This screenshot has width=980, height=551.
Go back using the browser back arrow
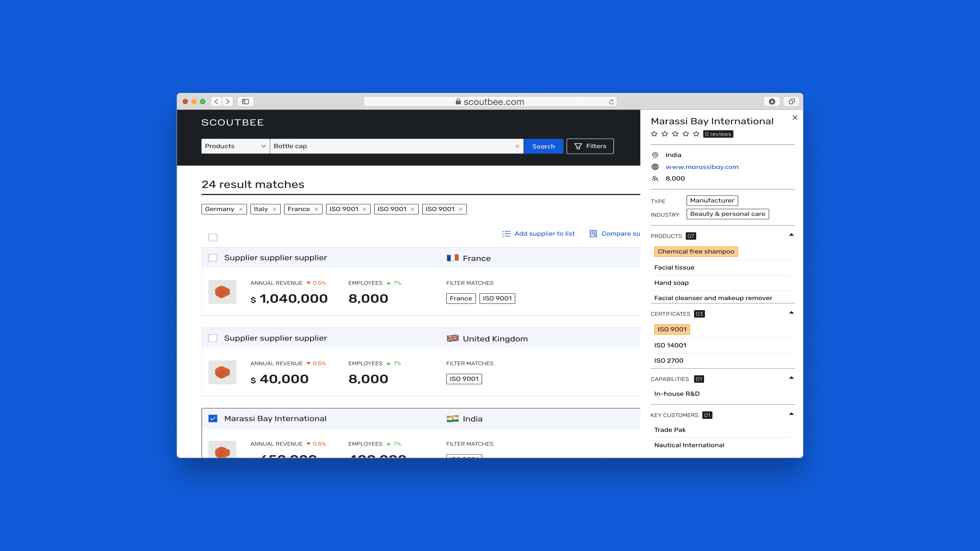pyautogui.click(x=216, y=102)
